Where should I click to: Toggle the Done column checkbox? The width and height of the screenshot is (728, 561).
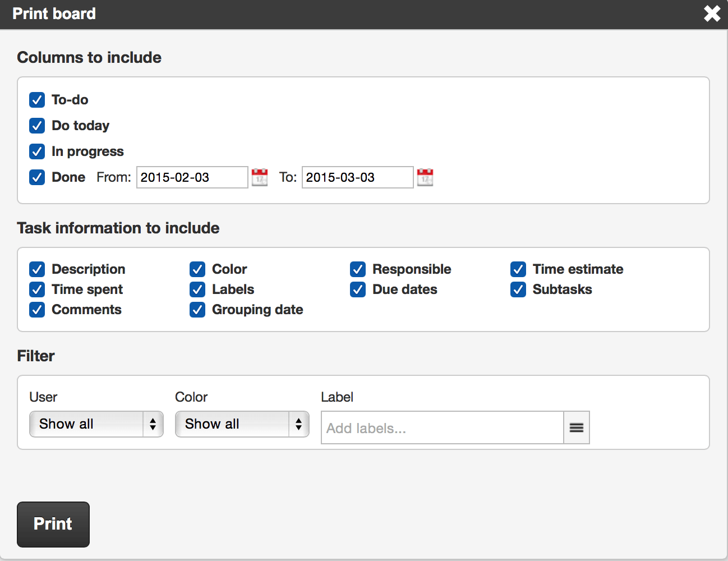point(37,177)
